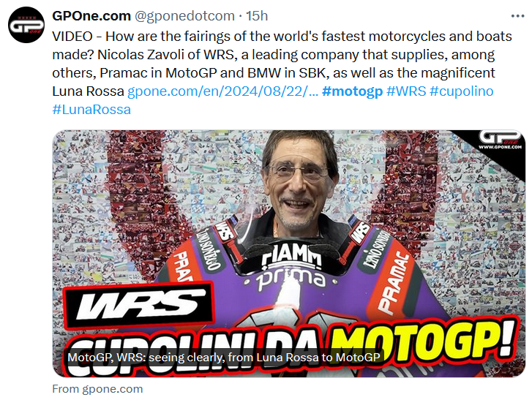Open the tweet's more options menu

pos(517,16)
